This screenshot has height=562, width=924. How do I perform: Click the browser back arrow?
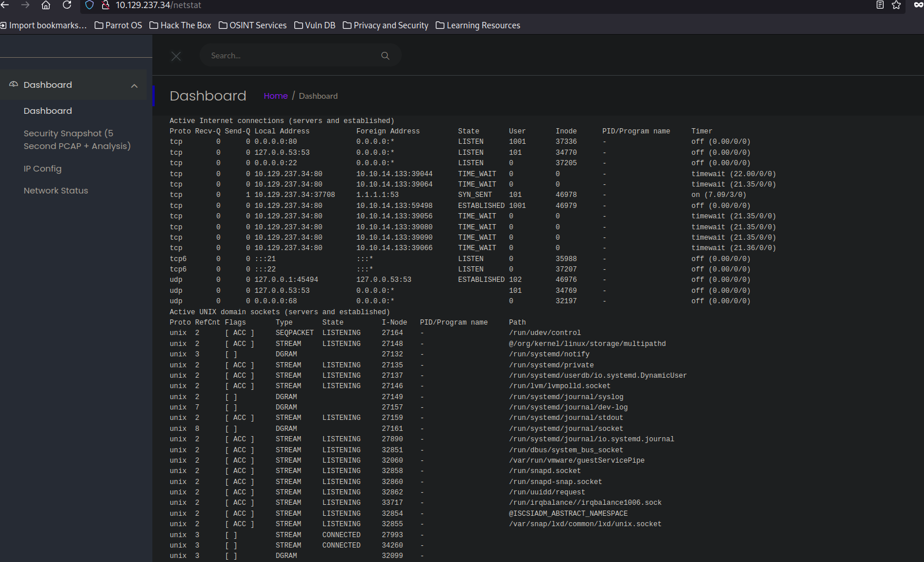tap(5, 5)
